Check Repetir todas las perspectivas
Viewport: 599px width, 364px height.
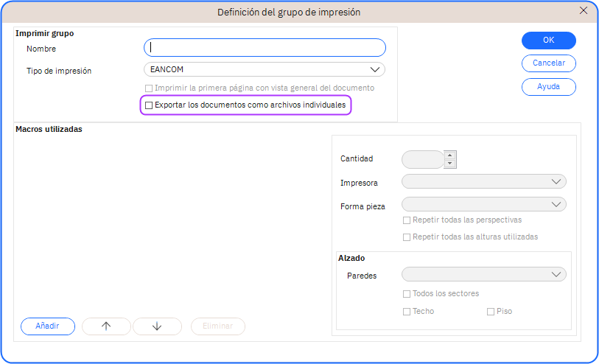click(x=407, y=220)
